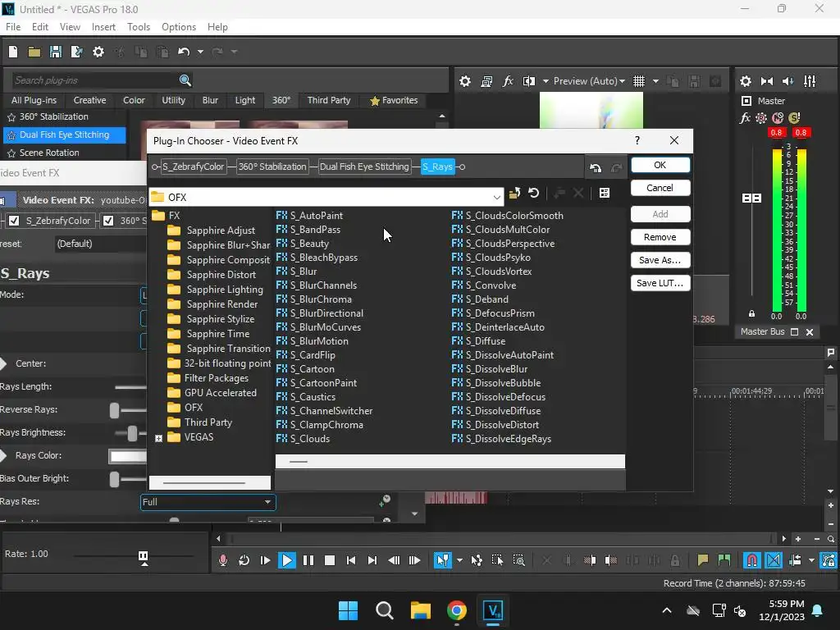Viewport: 840px width, 630px height.
Task: Open the Chrome icon on the taskbar
Action: pyautogui.click(x=456, y=610)
